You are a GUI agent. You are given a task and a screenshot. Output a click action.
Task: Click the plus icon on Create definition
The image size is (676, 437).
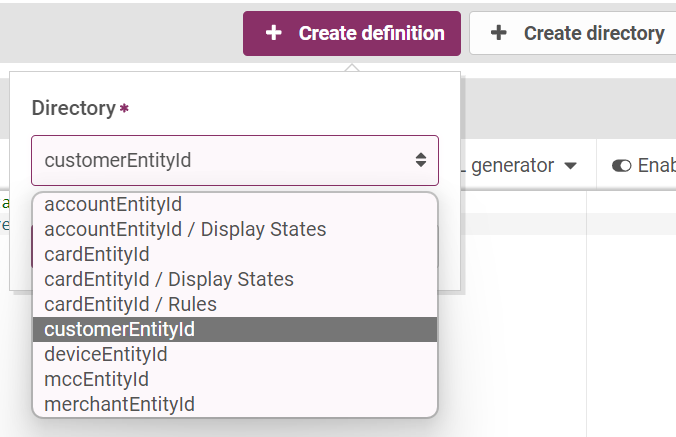[273, 34]
